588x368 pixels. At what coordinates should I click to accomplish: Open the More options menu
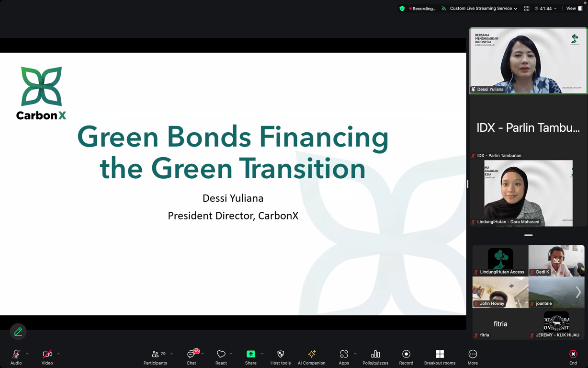click(x=473, y=357)
